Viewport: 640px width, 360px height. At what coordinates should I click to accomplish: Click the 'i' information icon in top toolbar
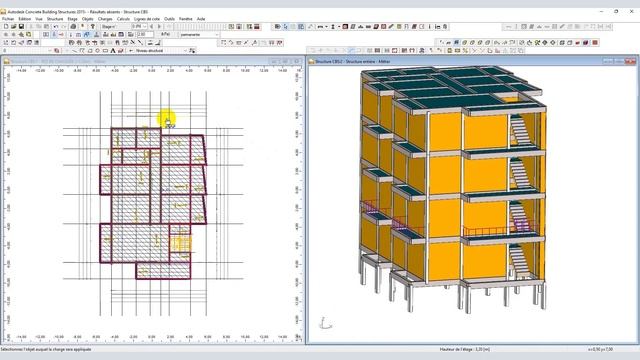pos(430,27)
